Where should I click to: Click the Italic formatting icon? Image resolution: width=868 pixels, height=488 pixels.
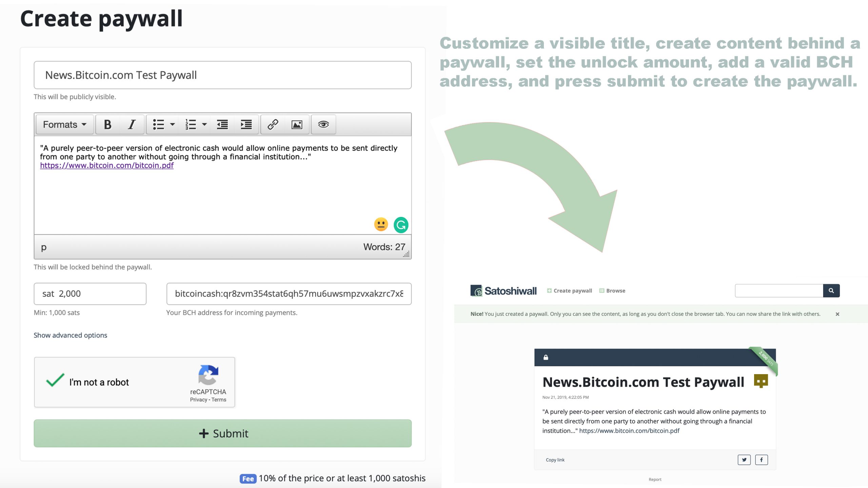pyautogui.click(x=132, y=124)
